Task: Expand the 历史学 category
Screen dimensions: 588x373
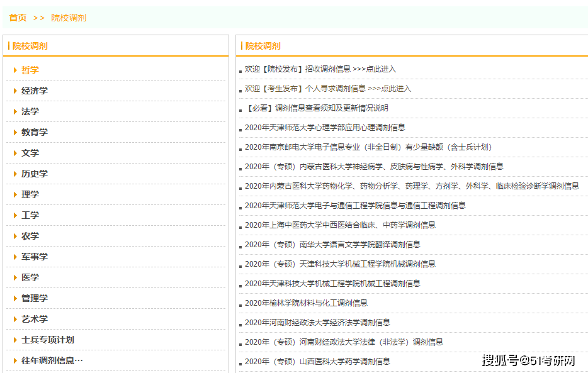Action: 34,174
